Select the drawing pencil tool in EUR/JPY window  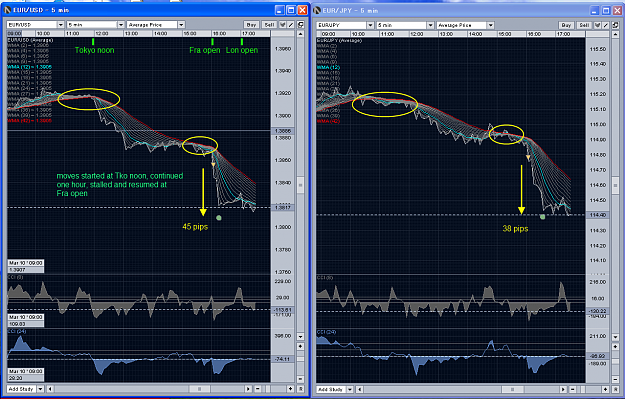pos(606,25)
